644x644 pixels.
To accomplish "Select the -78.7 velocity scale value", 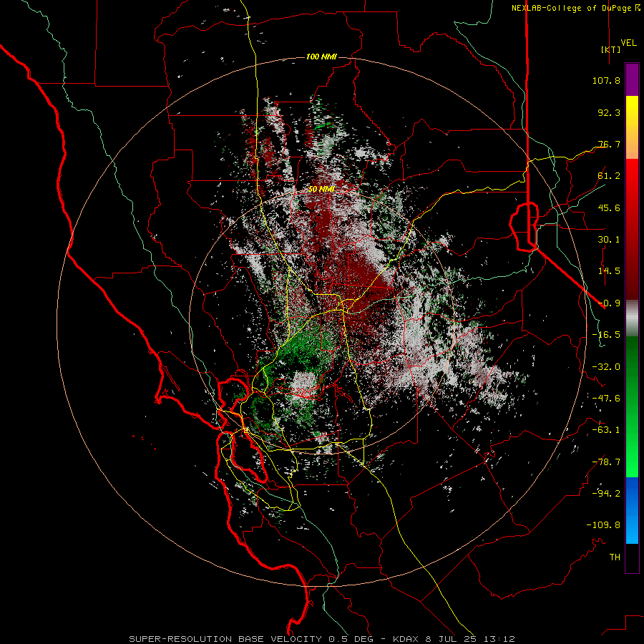I will [x=606, y=462].
